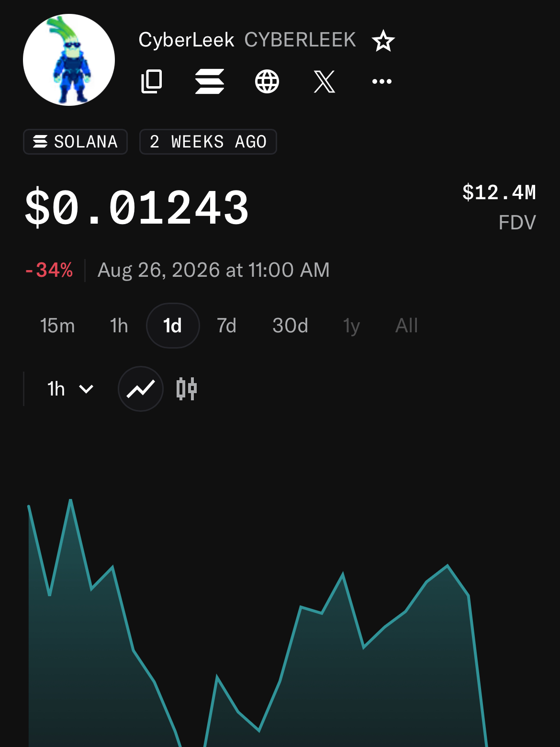Select the 30d time range
Viewport: 560px width, 747px height.
pos(290,326)
